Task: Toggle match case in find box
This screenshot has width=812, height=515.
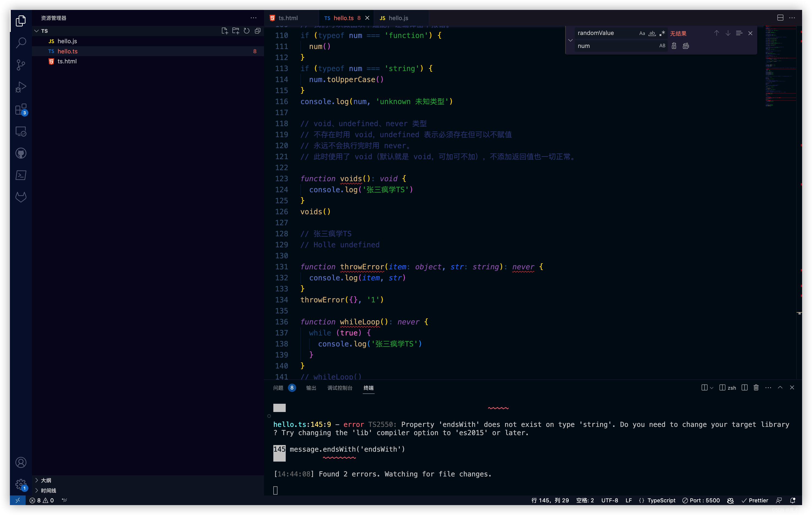Action: coord(642,33)
